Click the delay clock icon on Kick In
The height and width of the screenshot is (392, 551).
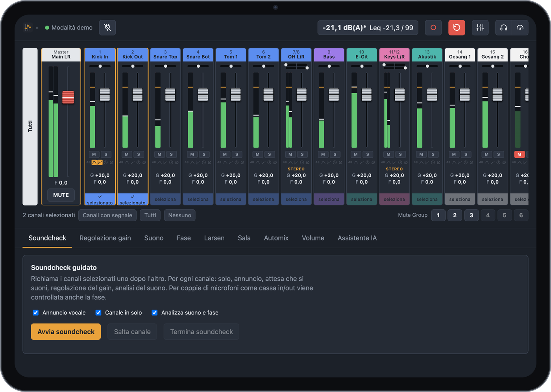coord(105,163)
